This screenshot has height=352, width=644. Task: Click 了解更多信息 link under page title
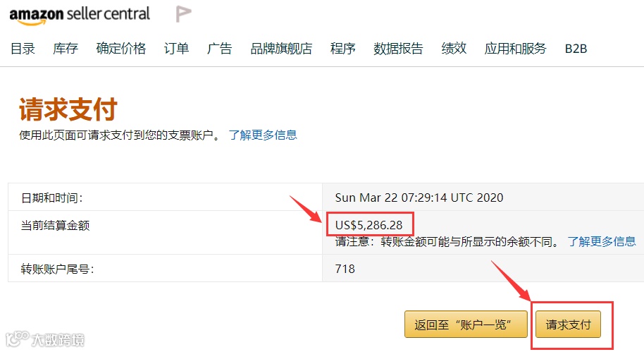tap(263, 135)
